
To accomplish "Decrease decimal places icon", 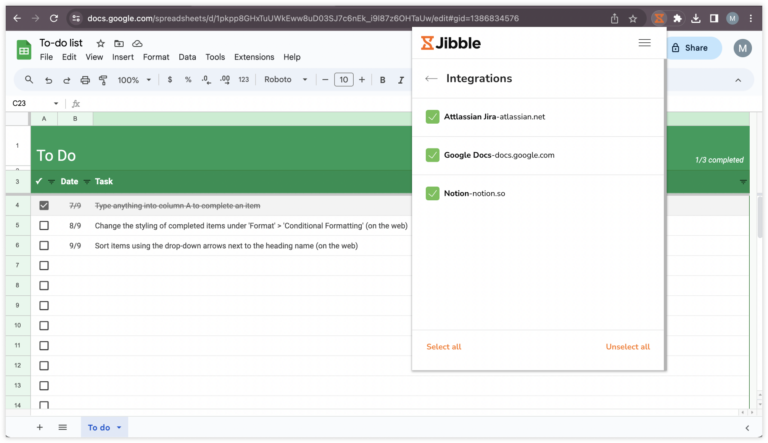I will (206, 79).
